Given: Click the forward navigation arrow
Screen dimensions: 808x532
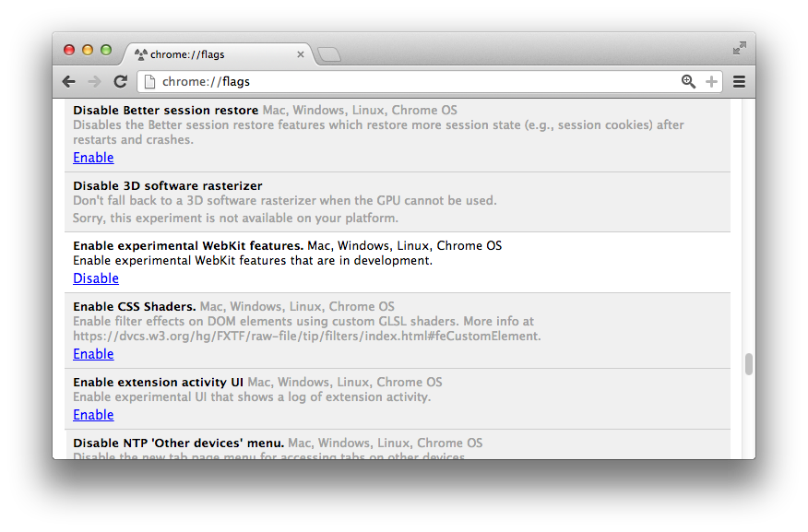Looking at the screenshot, I should [94, 82].
